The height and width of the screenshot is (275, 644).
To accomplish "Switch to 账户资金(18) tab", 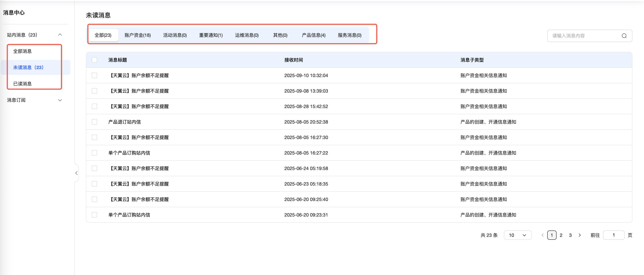I will [x=138, y=35].
